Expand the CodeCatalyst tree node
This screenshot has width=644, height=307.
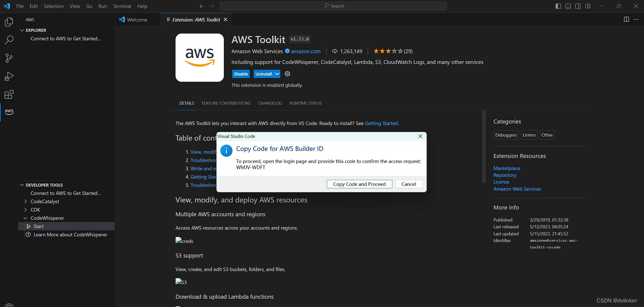pyautogui.click(x=25, y=202)
